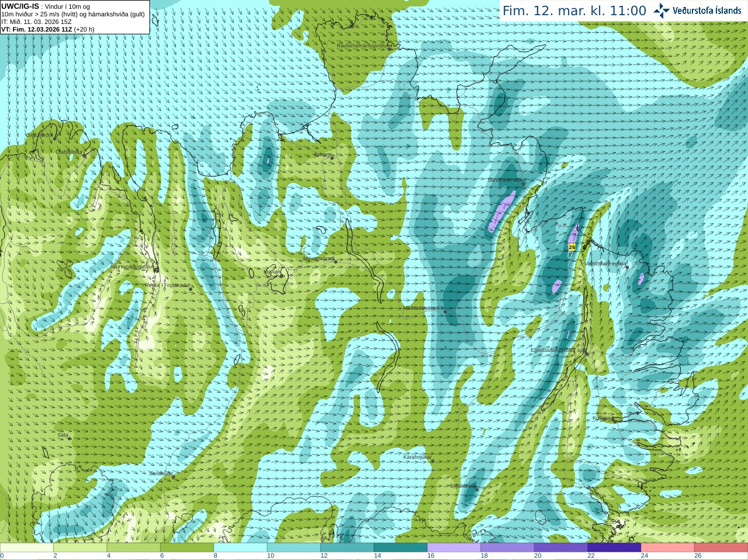This screenshot has height=560, width=748.
Task: Select the Sandvíkurheiði station label
Action: (x=505, y=180)
